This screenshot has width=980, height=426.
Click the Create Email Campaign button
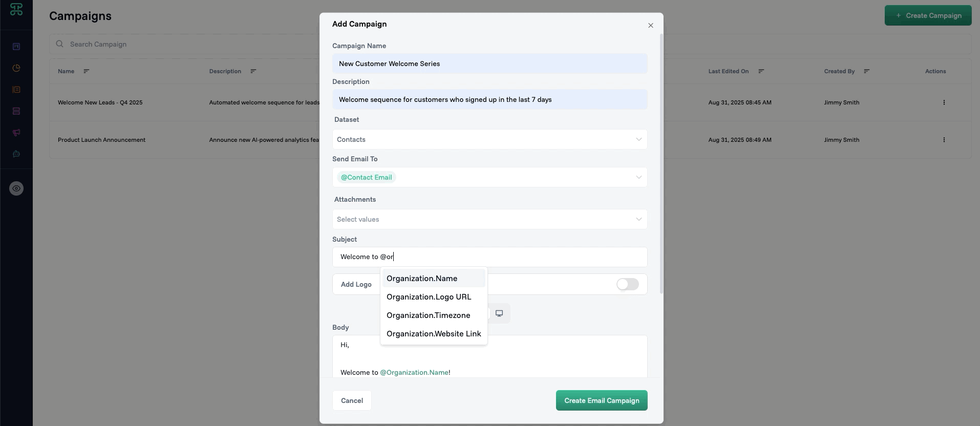601,400
